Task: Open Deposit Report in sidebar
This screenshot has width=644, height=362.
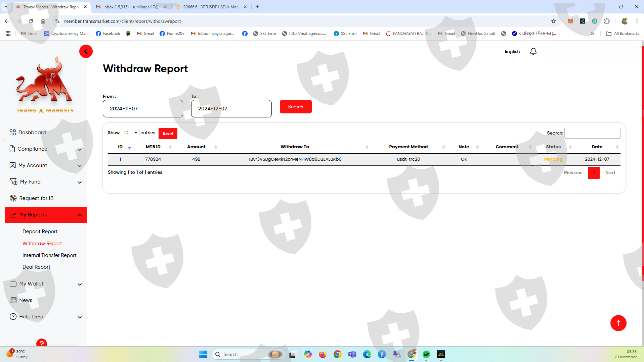Action: pos(40,231)
